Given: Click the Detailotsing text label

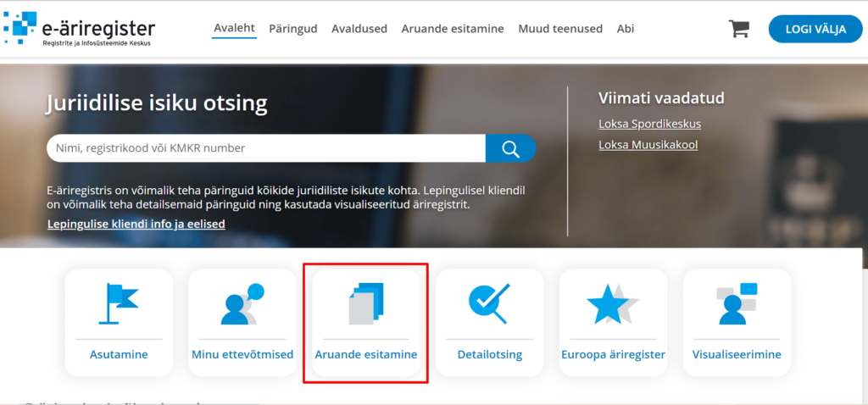Looking at the screenshot, I should tap(490, 355).
